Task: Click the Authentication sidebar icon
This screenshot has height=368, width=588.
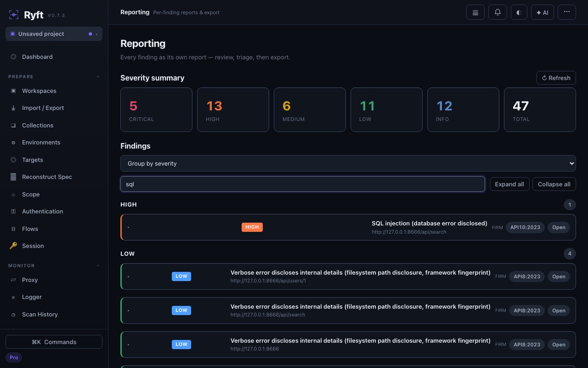Action: [x=13, y=212]
